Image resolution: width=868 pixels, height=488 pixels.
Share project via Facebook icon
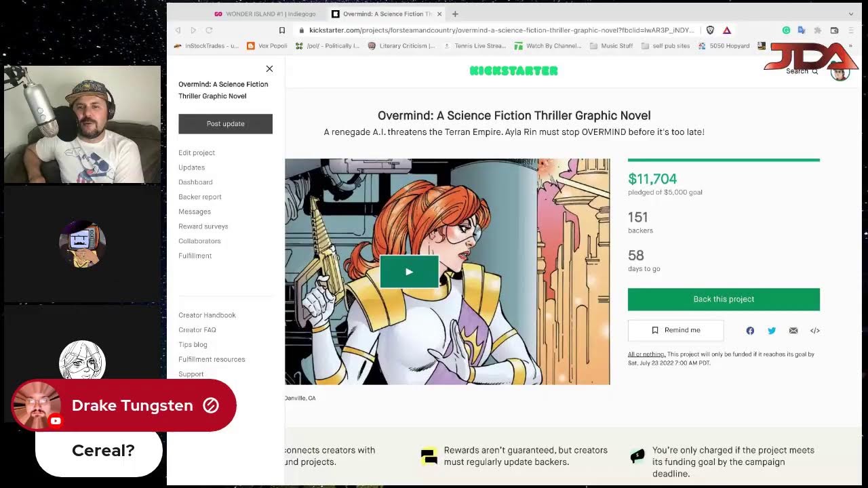click(x=750, y=331)
